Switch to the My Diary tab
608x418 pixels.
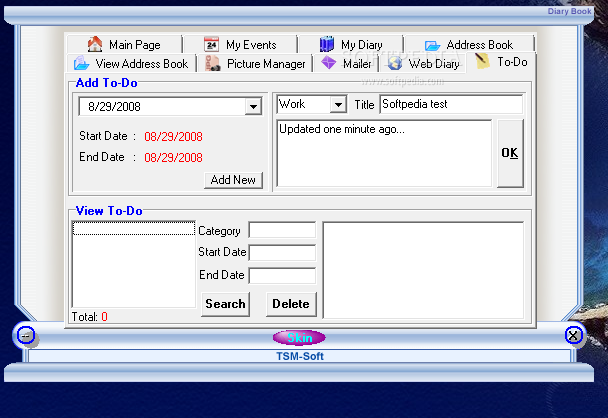(351, 44)
